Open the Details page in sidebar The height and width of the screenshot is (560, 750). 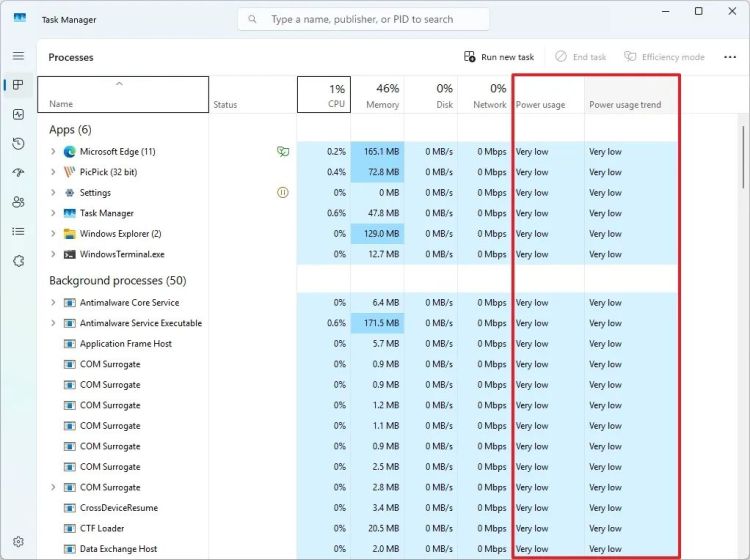(18, 231)
